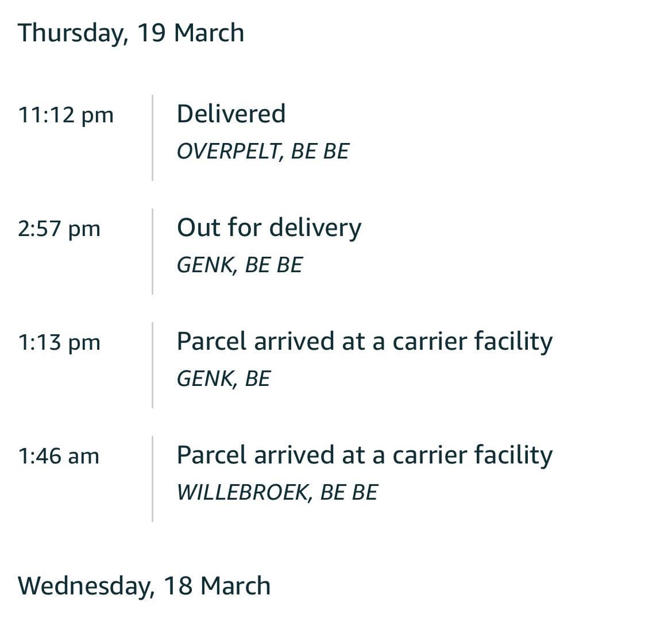Tap GENK location under Out for delivery
This screenshot has height=622, width=672.
240,265
